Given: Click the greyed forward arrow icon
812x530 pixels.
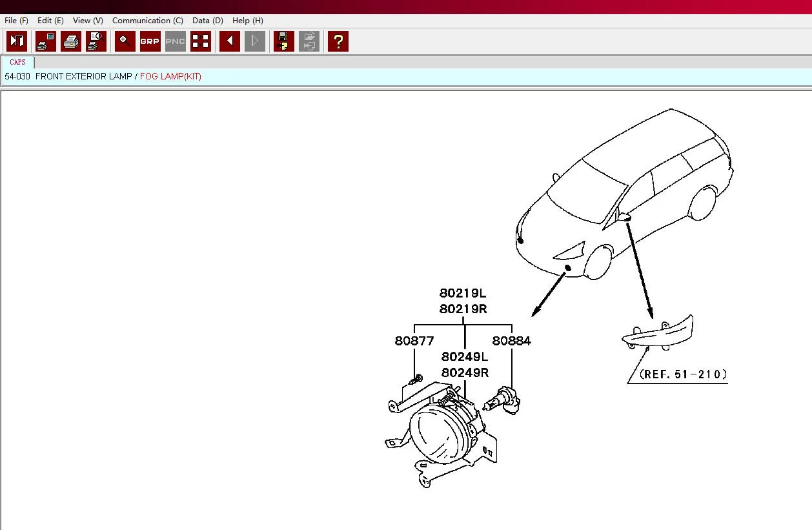Looking at the screenshot, I should (255, 41).
